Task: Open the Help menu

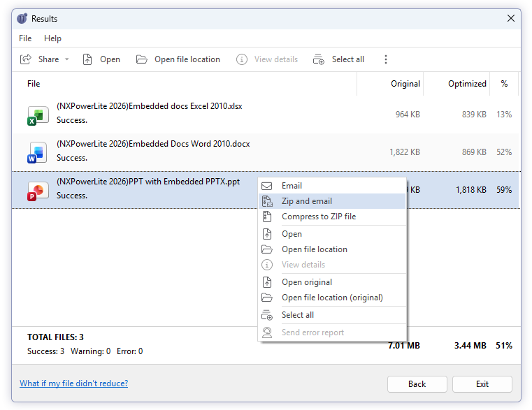Action: 52,38
